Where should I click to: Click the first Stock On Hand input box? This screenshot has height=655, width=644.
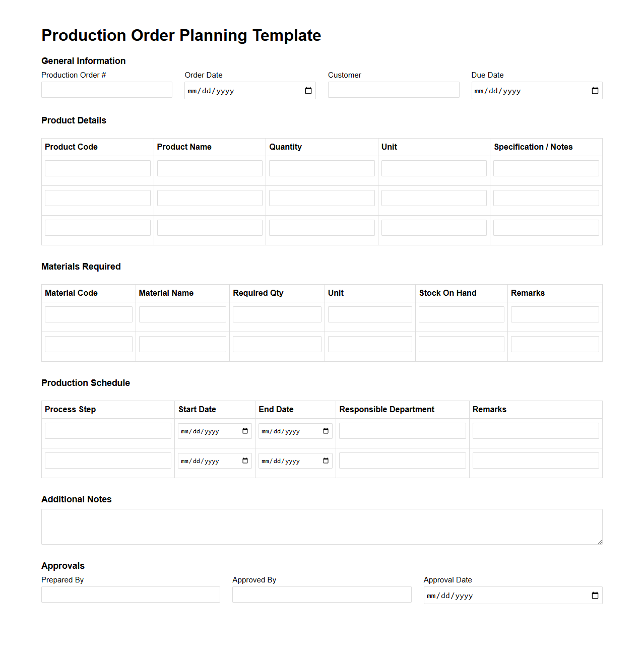[x=461, y=314]
